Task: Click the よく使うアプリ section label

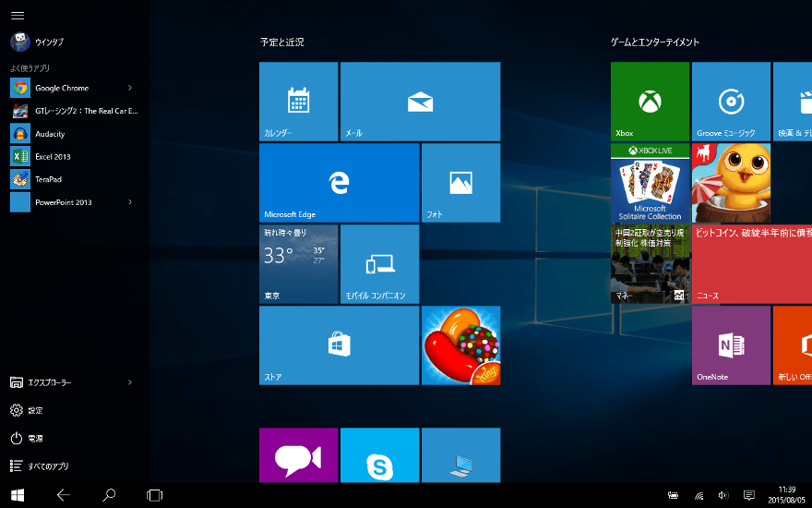Action: click(x=30, y=68)
